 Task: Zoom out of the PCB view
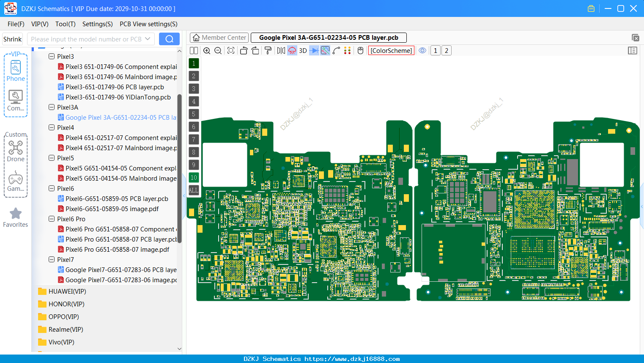218,50
